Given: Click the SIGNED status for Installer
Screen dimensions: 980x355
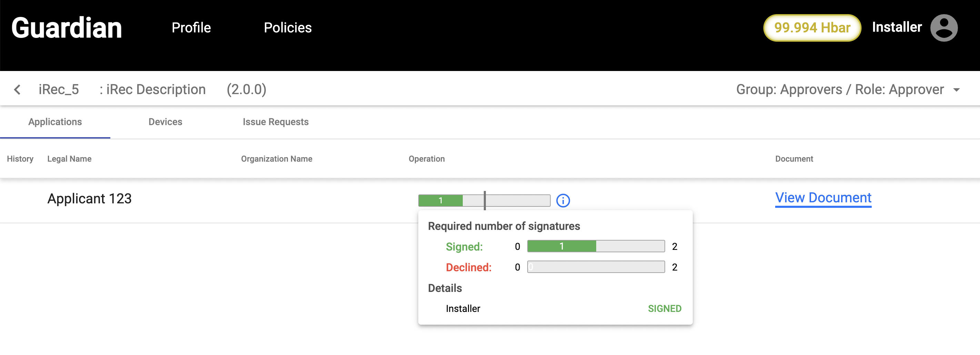Looking at the screenshot, I should point(664,308).
